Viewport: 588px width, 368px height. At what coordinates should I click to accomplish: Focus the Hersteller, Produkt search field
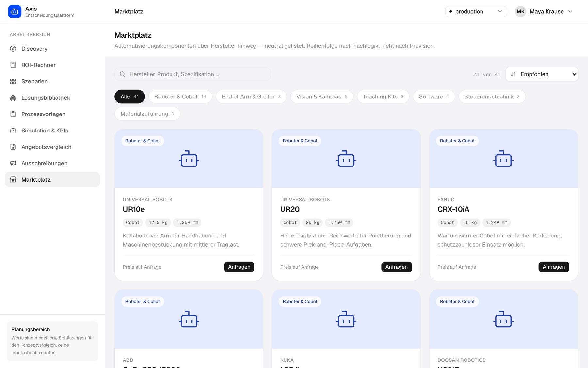tap(193, 74)
